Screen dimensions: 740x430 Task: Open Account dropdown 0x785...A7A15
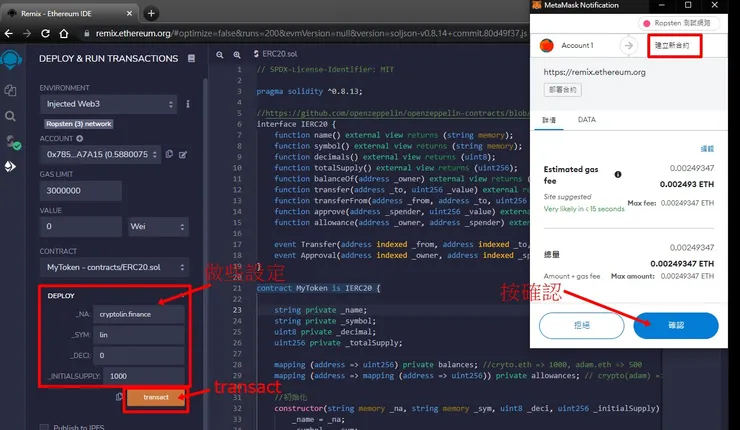click(x=100, y=154)
